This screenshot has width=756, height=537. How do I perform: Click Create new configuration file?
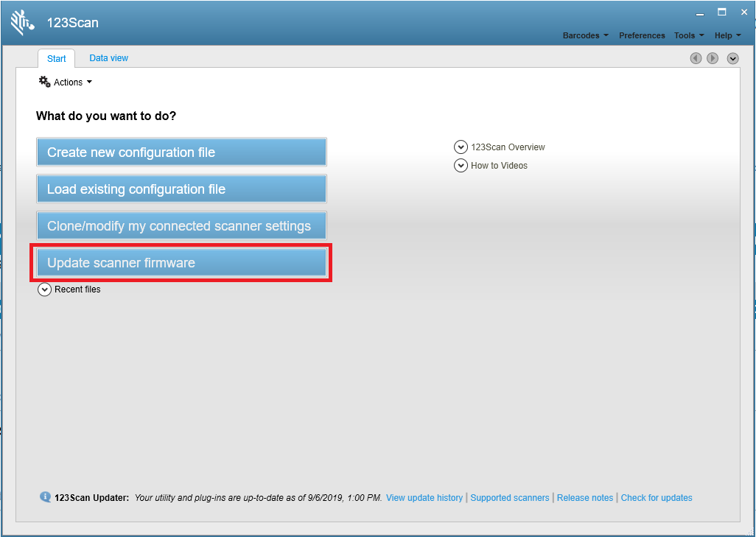tap(181, 152)
